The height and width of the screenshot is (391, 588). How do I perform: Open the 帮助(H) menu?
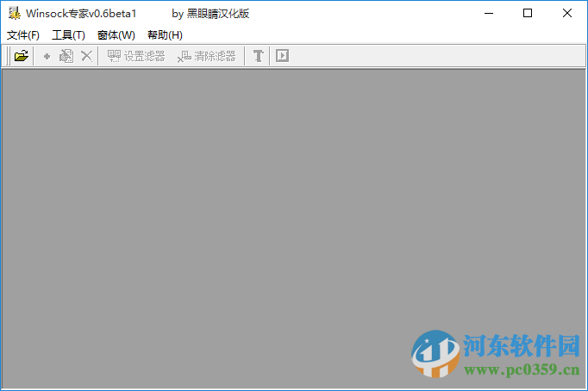165,35
